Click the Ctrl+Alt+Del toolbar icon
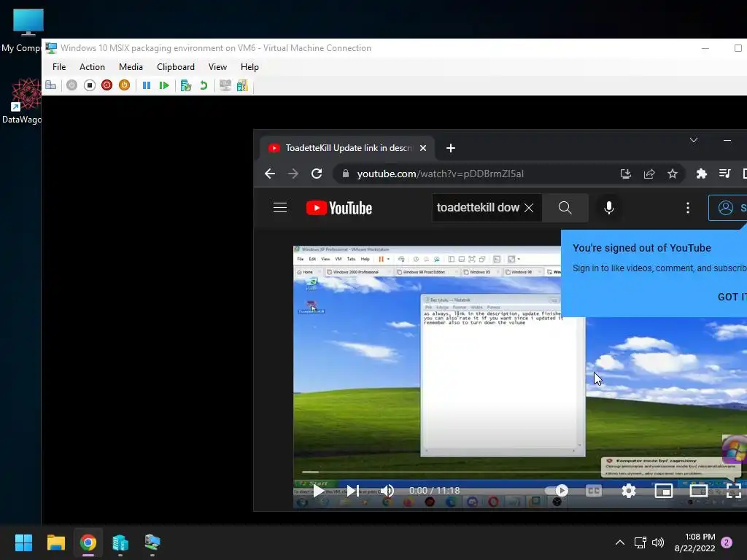The image size is (747, 560). (x=51, y=85)
